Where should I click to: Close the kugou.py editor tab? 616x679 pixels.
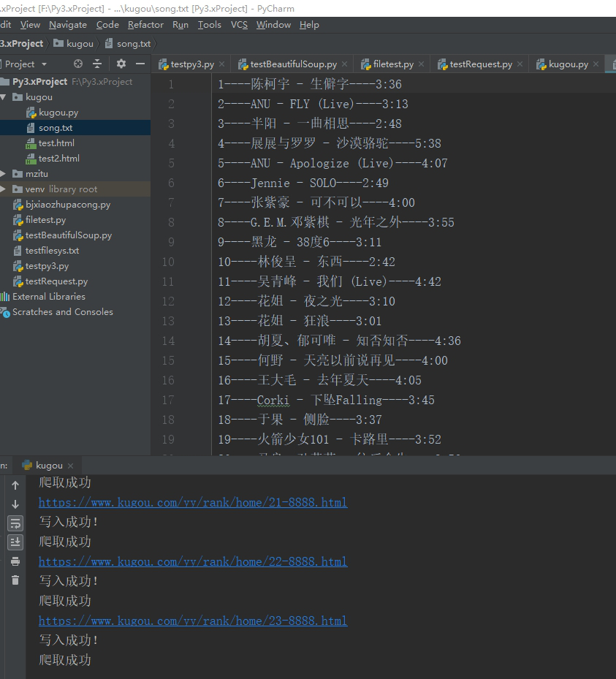click(596, 64)
